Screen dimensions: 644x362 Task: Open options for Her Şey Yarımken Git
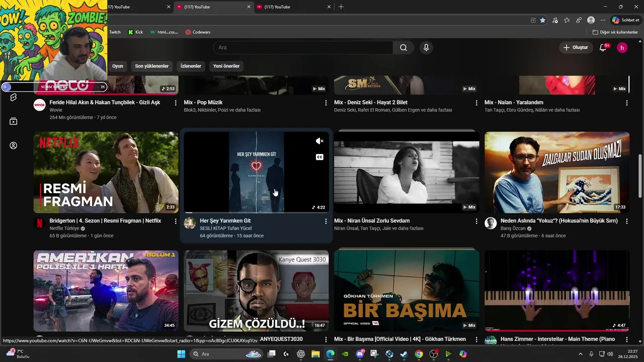(x=326, y=221)
